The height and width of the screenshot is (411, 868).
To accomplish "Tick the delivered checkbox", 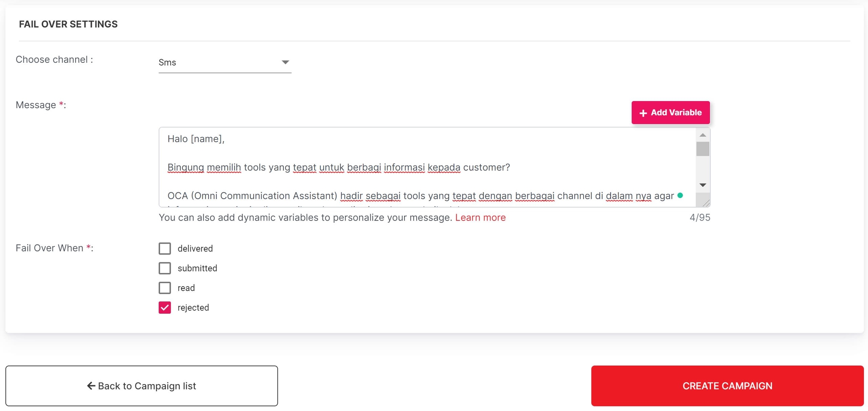I will [165, 248].
